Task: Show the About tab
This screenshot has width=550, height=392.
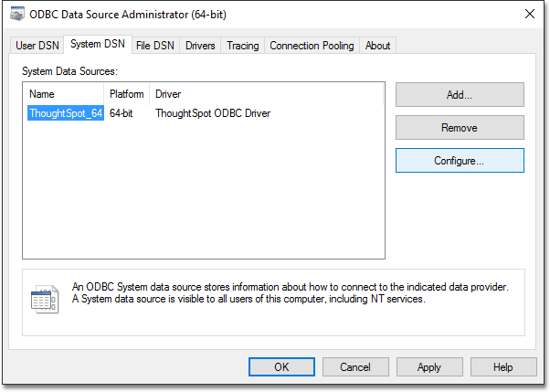Action: [377, 46]
